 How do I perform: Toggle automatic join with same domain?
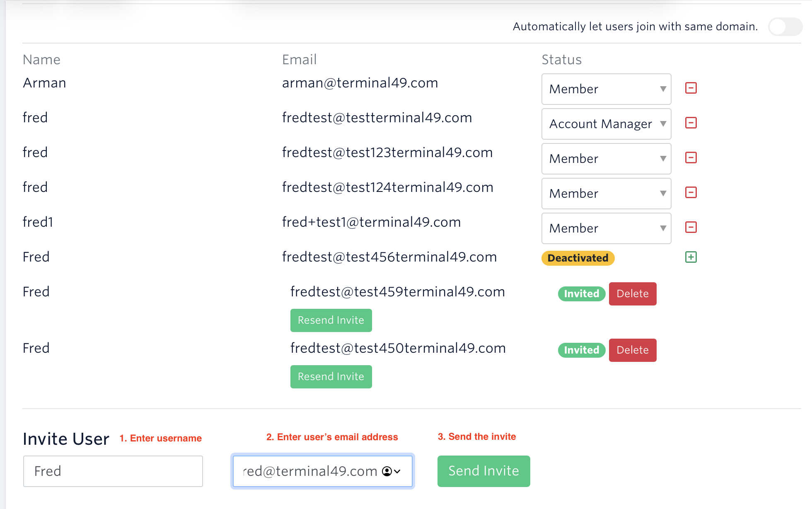785,27
